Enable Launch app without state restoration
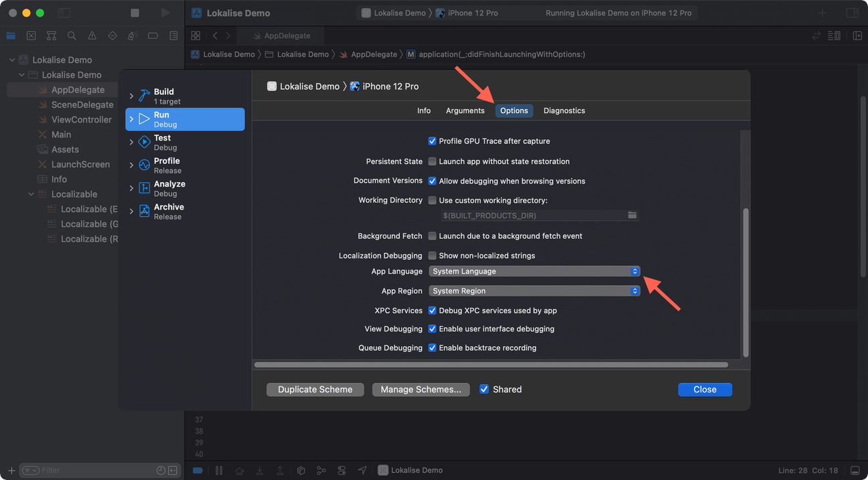868x480 pixels. tap(432, 161)
